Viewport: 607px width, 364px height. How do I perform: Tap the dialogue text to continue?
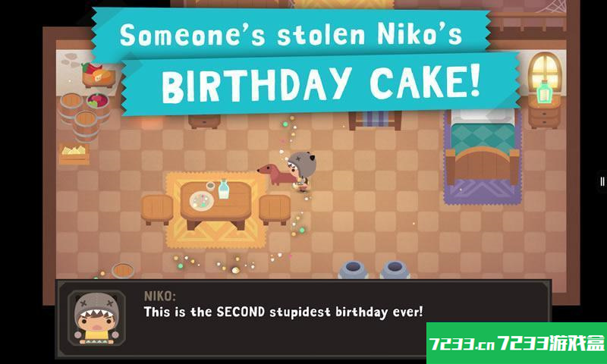pyautogui.click(x=283, y=312)
